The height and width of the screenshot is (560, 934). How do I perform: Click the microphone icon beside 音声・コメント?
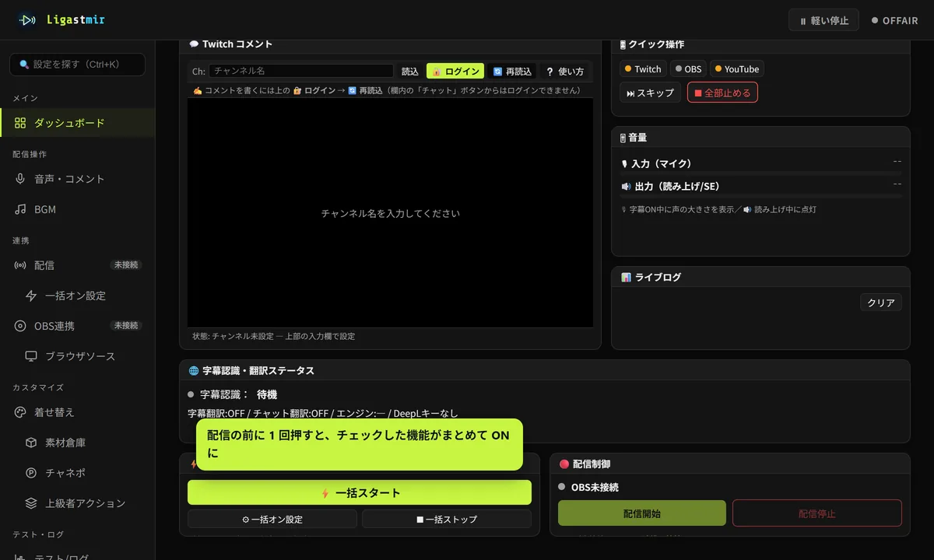coord(20,179)
